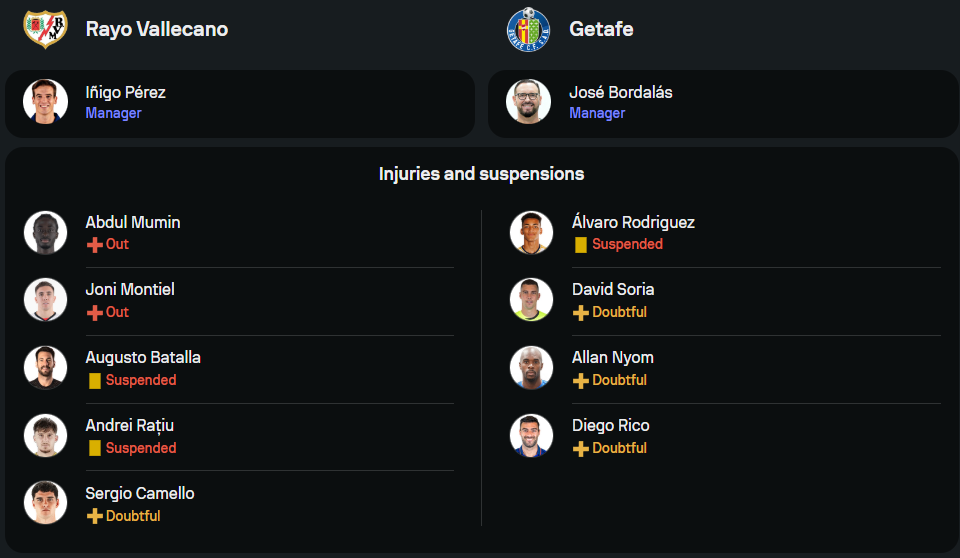This screenshot has width=960, height=558.
Task: Select the Allan Nyom player name
Action: point(613,357)
